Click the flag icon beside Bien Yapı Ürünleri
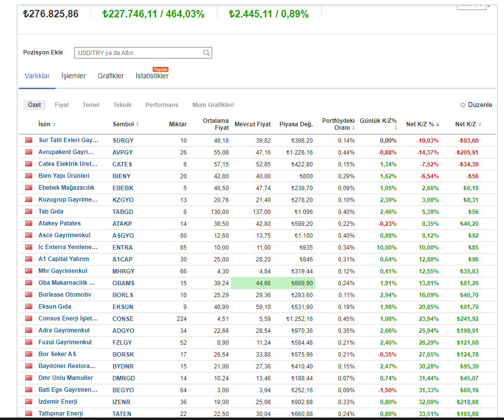Image resolution: width=504 pixels, height=420 pixels. point(29,176)
